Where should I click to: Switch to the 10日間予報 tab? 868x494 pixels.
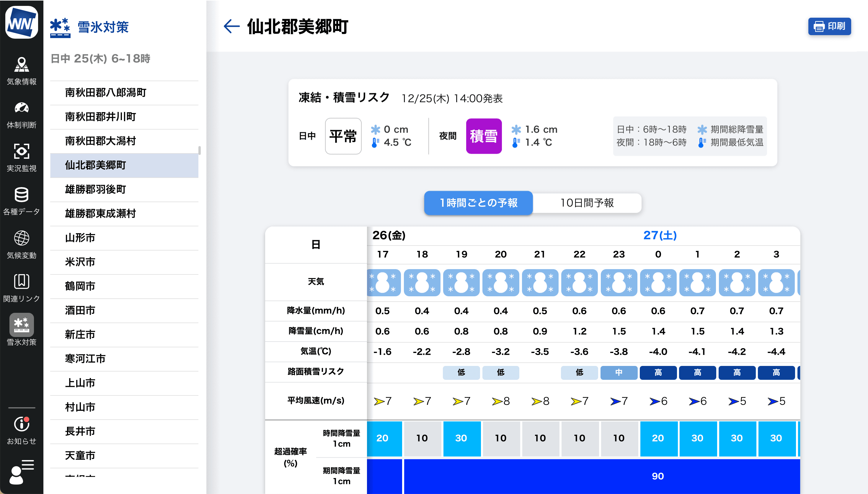click(x=587, y=203)
